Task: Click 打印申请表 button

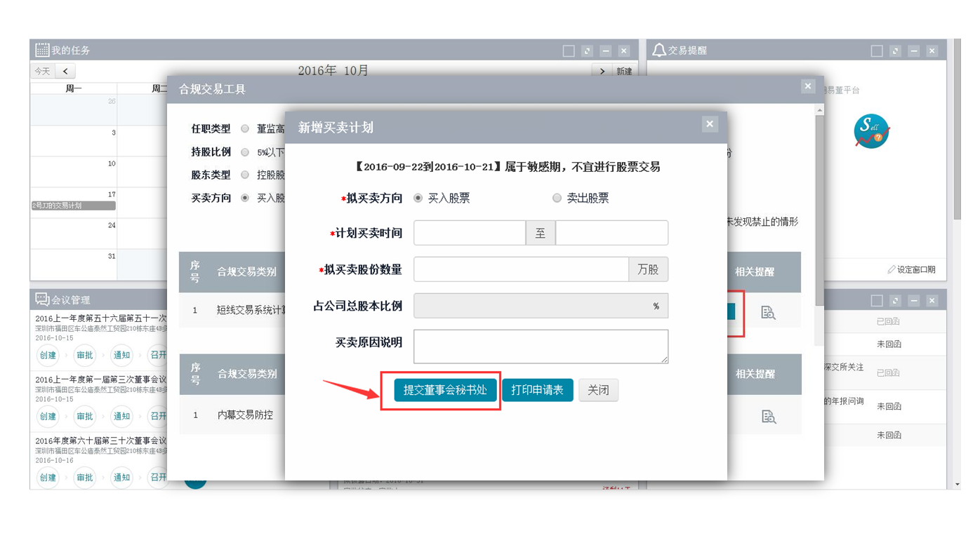Action: tap(537, 390)
